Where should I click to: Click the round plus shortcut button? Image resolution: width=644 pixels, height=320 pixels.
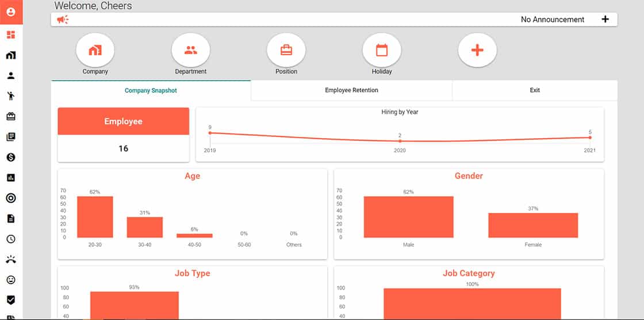[477, 51]
